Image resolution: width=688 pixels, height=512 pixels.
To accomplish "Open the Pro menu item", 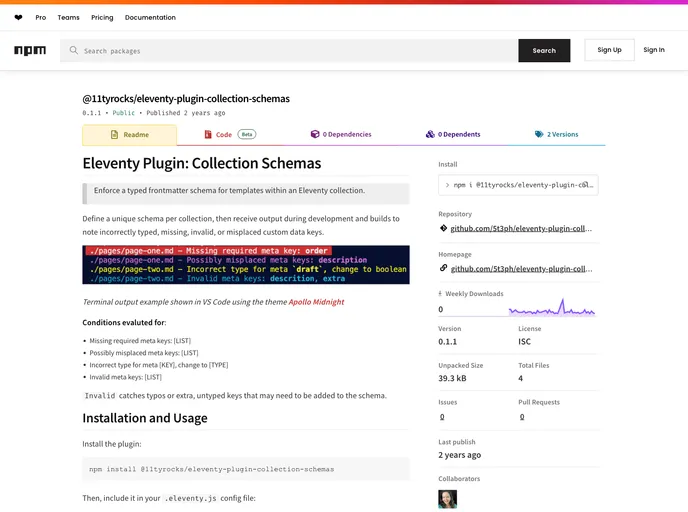I will click(40, 17).
